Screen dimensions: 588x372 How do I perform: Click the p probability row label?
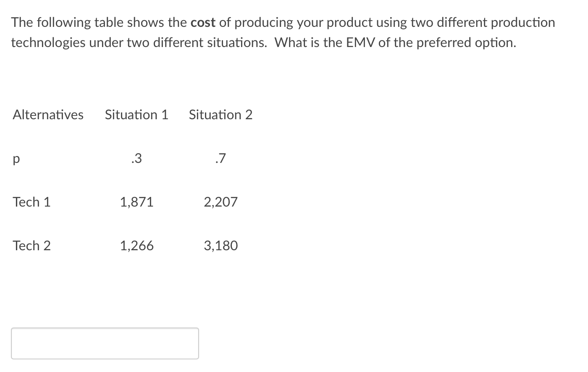[x=16, y=160]
